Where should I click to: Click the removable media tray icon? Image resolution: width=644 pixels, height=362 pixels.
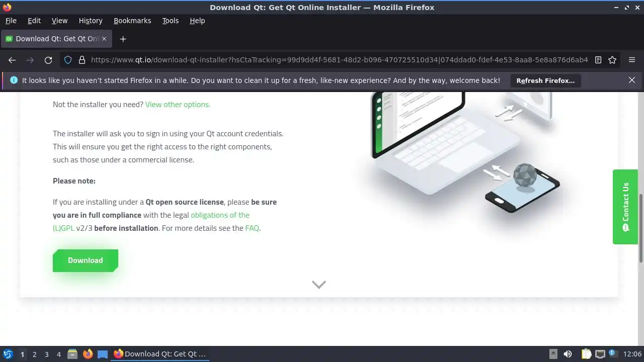(x=553, y=354)
